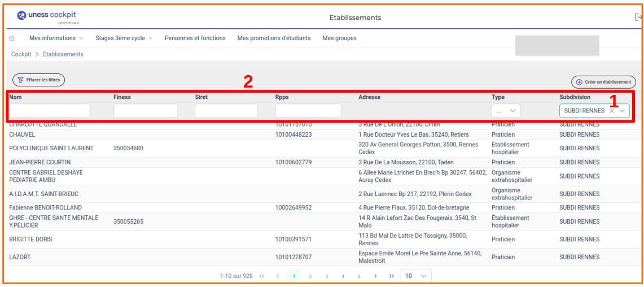Jump to the last results page
Viewport: 644px width, 287px height.
coord(391,276)
